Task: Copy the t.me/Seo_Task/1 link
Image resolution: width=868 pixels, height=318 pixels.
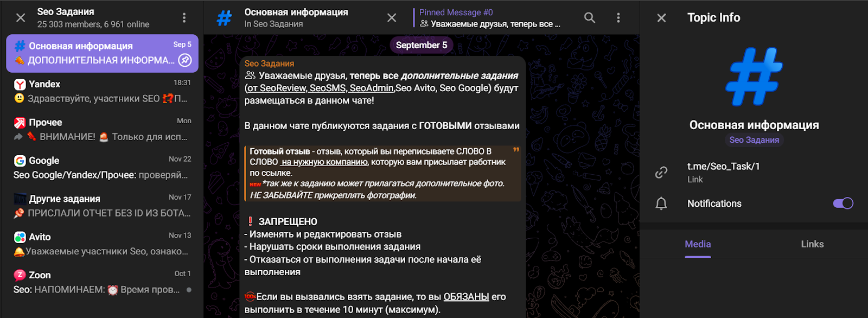Action: pos(723,167)
